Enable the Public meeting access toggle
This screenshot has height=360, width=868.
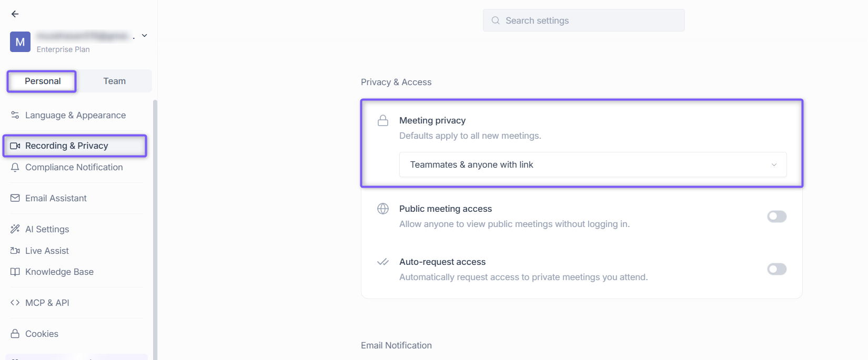(777, 217)
